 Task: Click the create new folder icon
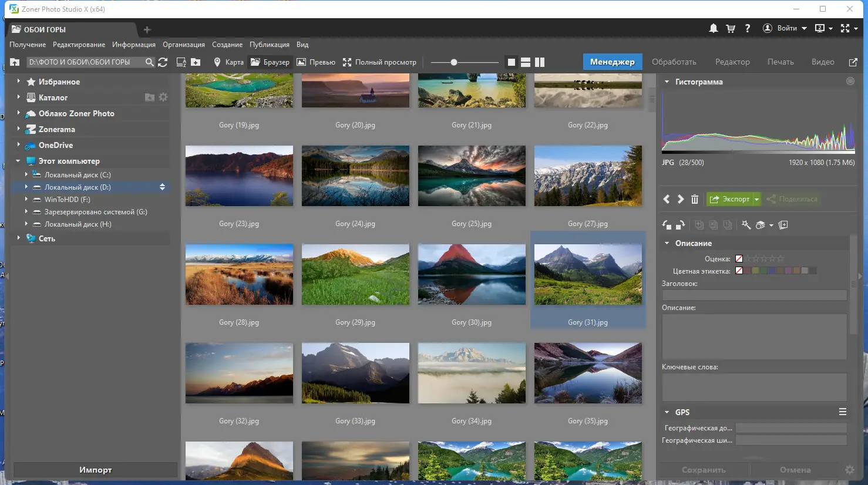[196, 62]
